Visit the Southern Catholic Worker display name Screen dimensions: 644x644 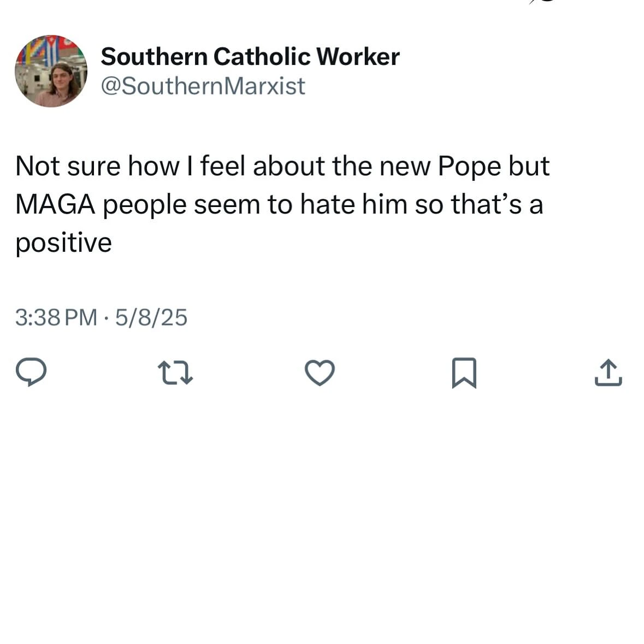pos(250,57)
